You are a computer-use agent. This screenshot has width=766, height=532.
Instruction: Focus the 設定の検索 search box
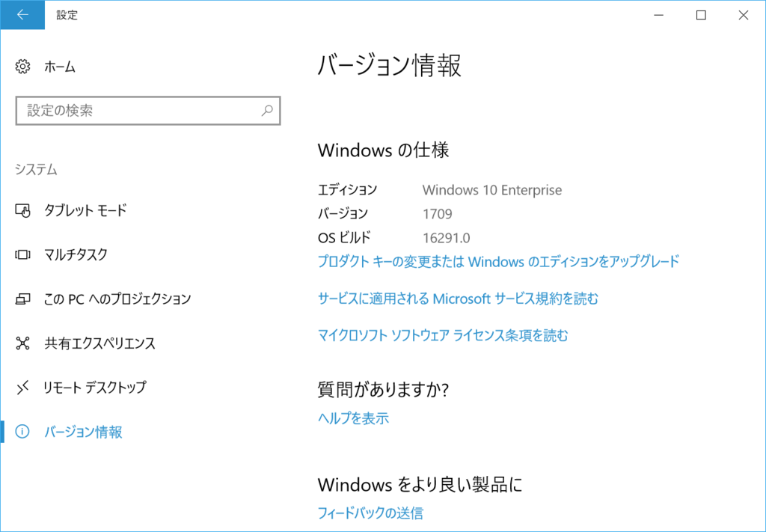[148, 111]
